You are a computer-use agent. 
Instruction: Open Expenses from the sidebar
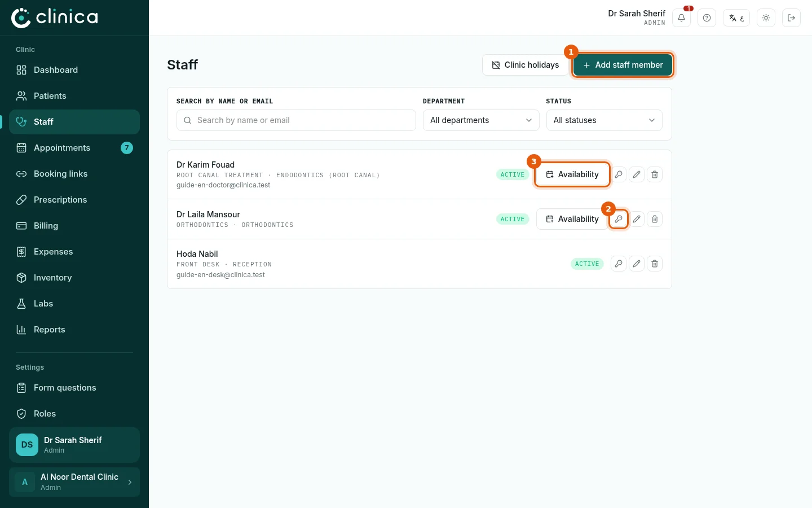pos(74,252)
